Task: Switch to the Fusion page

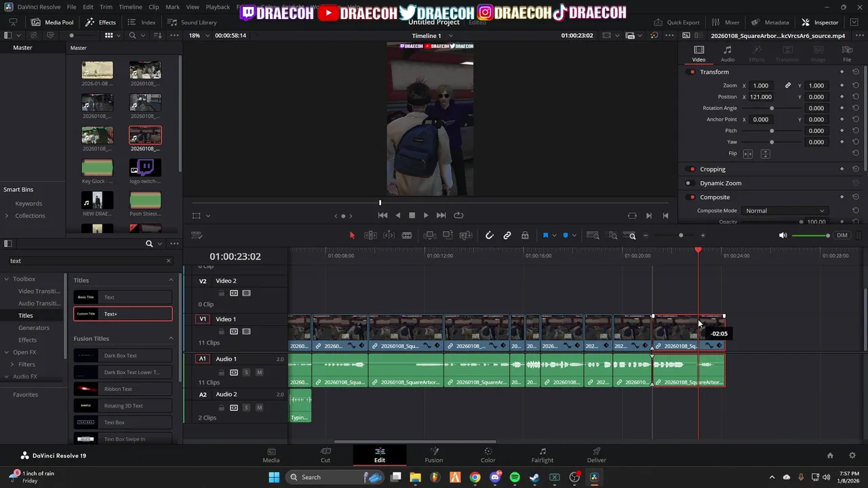Action: [x=434, y=455]
